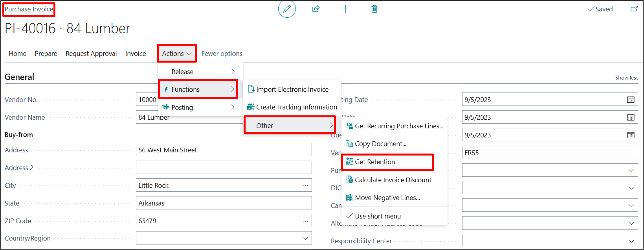Viewport: 644px width, 250px height.
Task: Choose Copy Document menu entry
Action: pyautogui.click(x=380, y=144)
